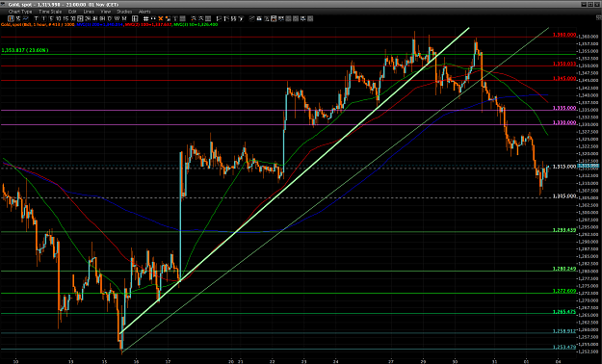The image size is (602, 364).
Task: Select the 1H timeframe button
Action: click(x=80, y=18)
